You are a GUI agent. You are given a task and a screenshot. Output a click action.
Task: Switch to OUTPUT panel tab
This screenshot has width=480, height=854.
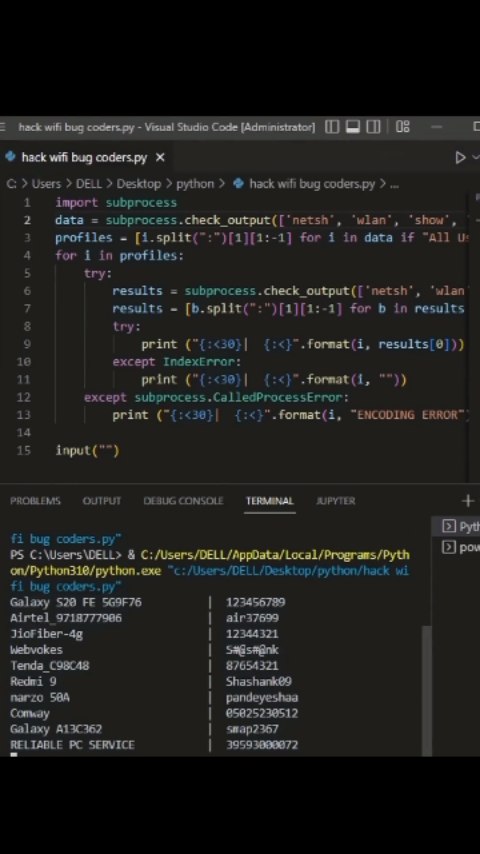pos(101,501)
